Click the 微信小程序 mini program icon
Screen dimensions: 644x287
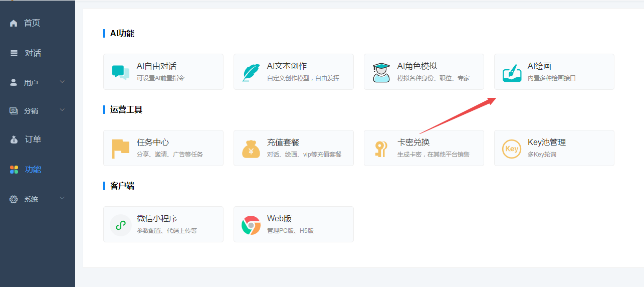coord(121,225)
